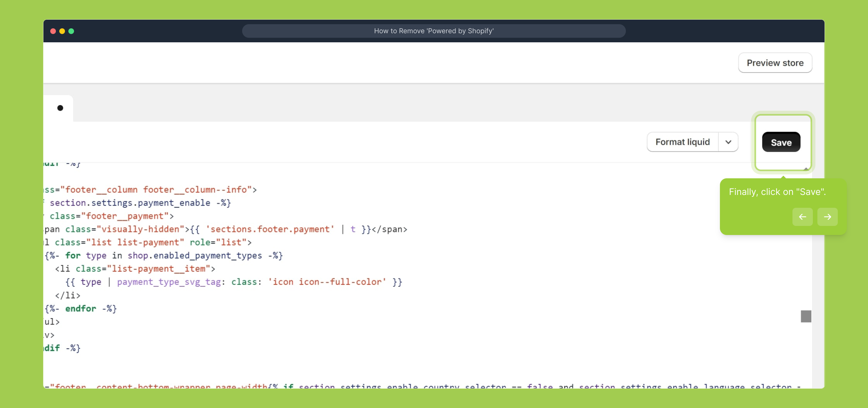The width and height of the screenshot is (868, 408).
Task: Click the Format liquid button
Action: pyautogui.click(x=682, y=142)
